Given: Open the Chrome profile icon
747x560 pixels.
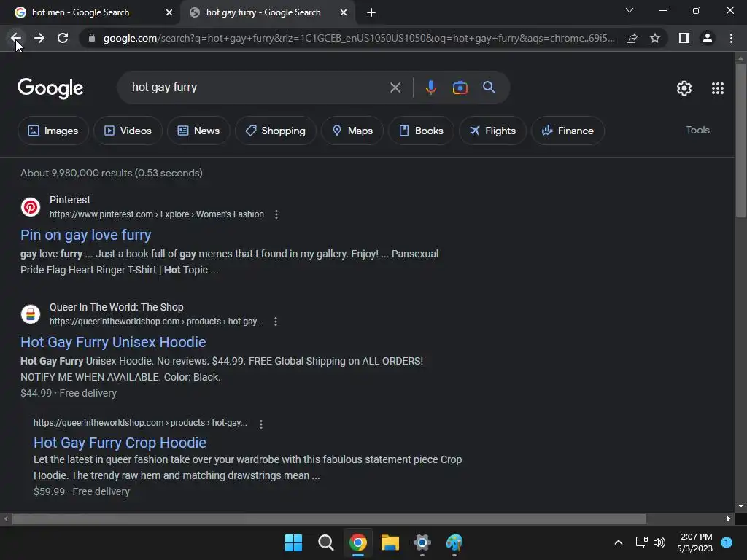Looking at the screenshot, I should tap(708, 38).
